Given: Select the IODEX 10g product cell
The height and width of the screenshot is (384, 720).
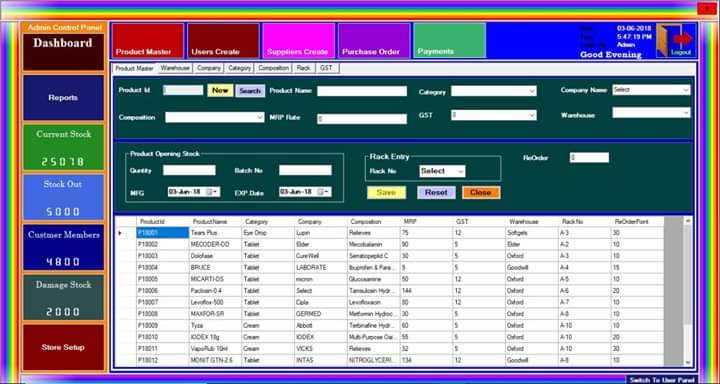Looking at the screenshot, I should point(215,337).
